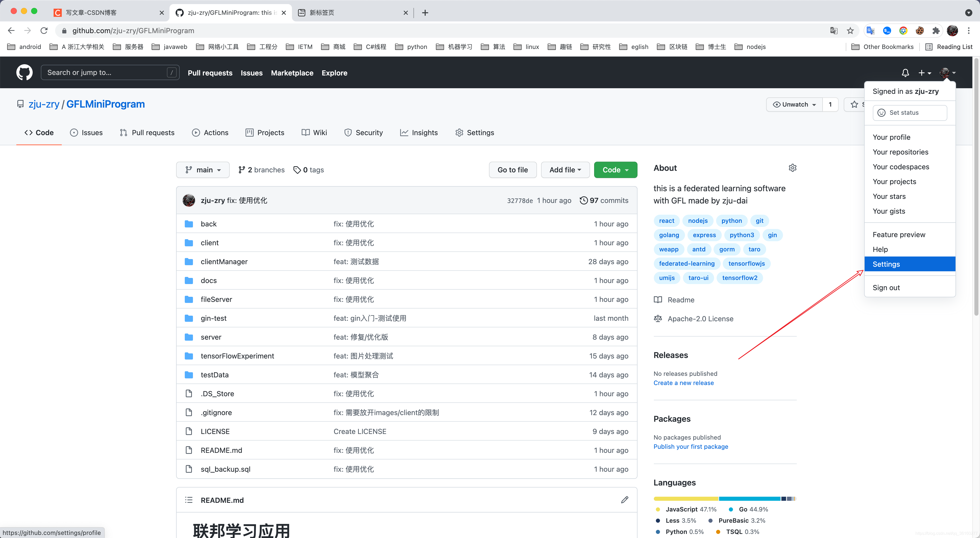980x538 pixels.
Task: Click the cookie extension icon
Action: click(x=920, y=30)
